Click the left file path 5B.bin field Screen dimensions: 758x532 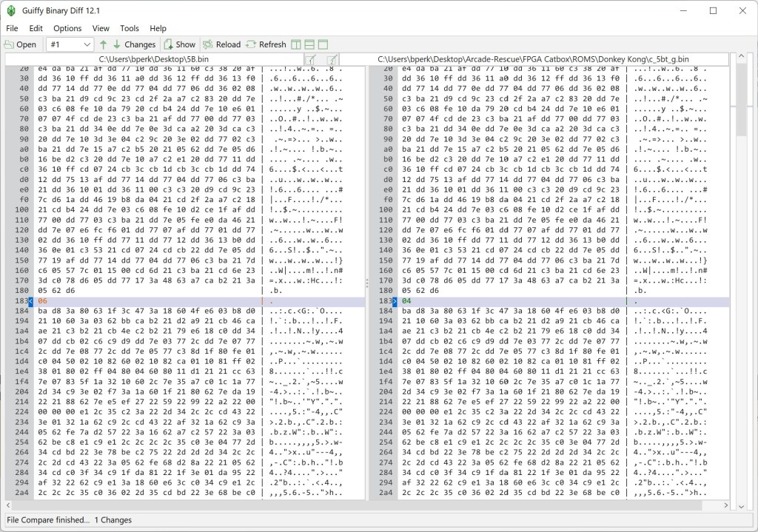(x=154, y=59)
